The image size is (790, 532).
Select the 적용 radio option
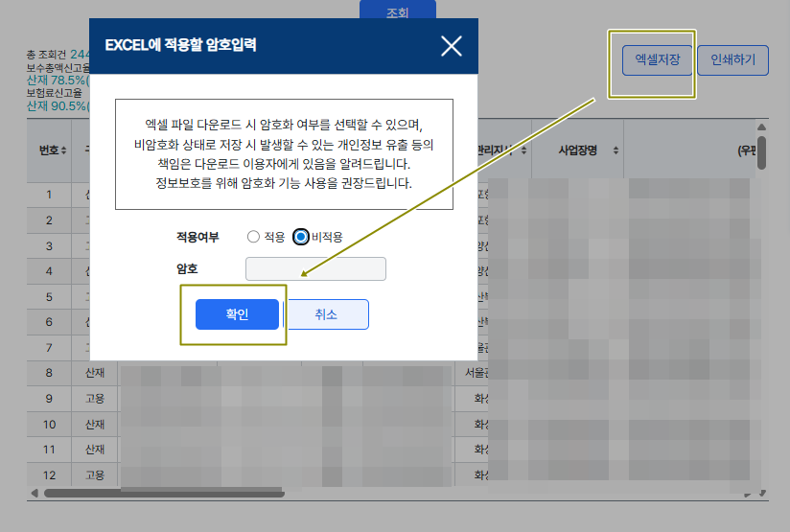pyautogui.click(x=253, y=236)
